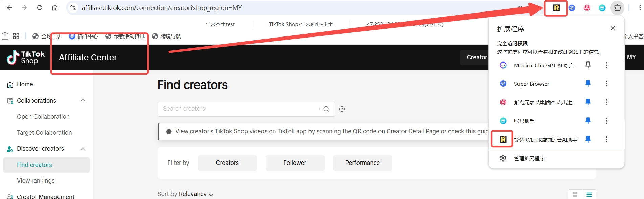Open the Performance filter
Screen dimensions: 644x199
[363, 163]
